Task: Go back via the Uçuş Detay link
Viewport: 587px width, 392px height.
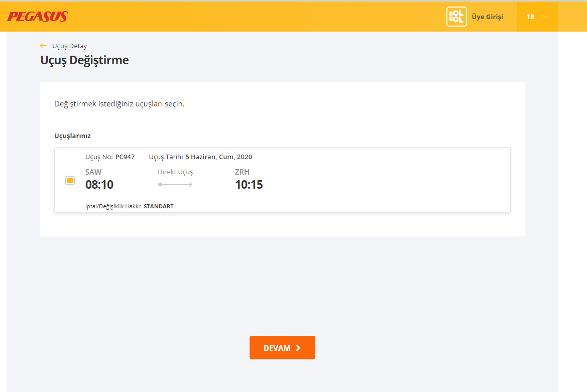Action: 69,46
